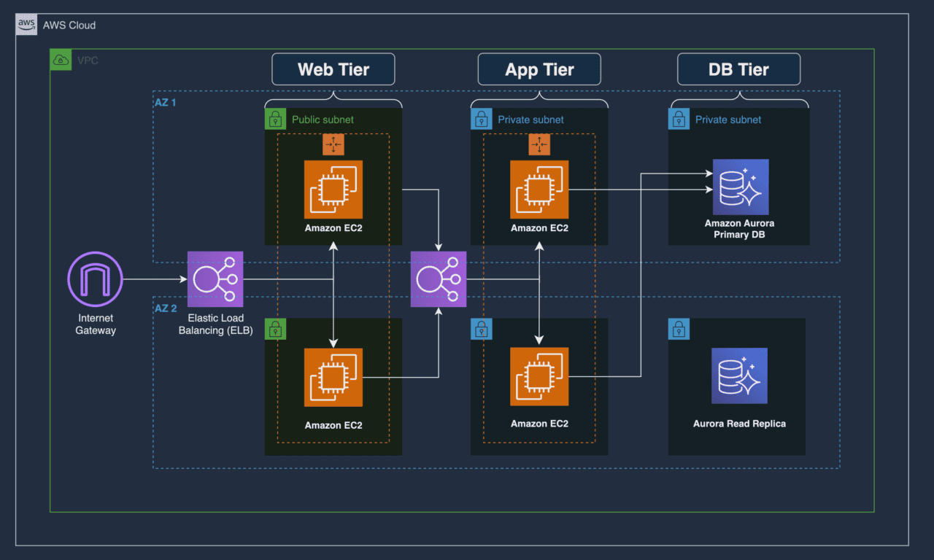Screen dimensions: 934x560
Task: Click the AWS Cloud label text
Action: pyautogui.click(x=69, y=26)
